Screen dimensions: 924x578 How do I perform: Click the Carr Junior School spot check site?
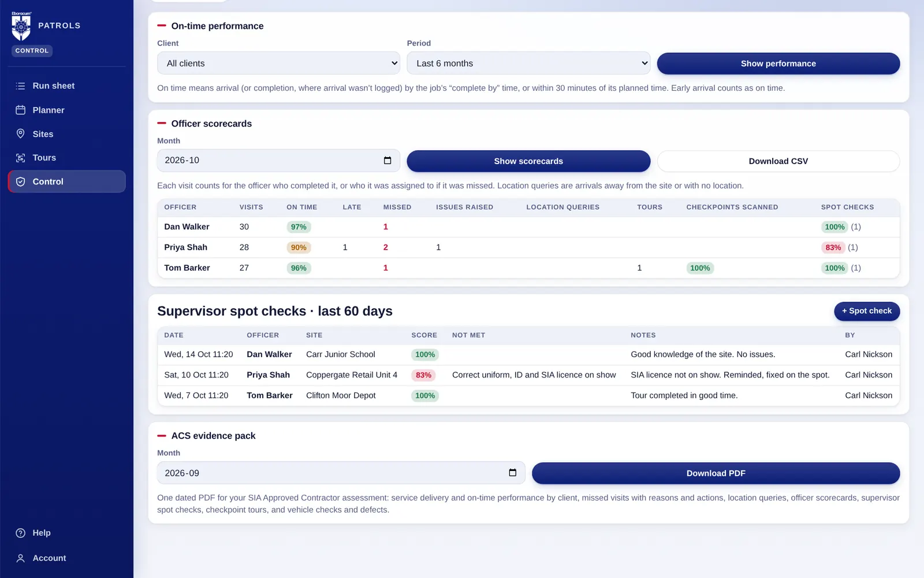click(341, 354)
